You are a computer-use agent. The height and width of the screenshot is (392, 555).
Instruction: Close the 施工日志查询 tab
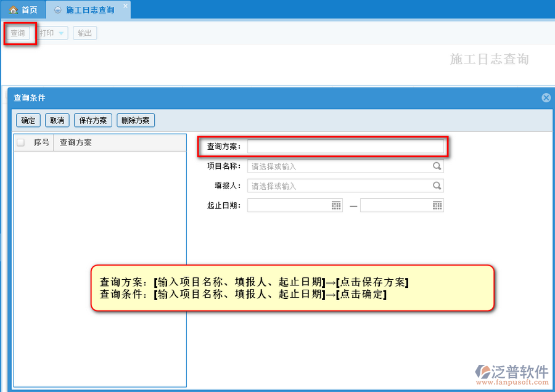125,6
